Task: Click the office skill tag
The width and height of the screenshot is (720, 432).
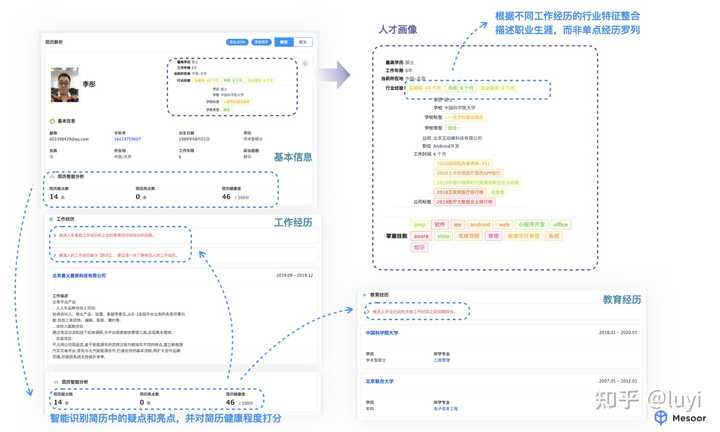Action: [x=561, y=224]
